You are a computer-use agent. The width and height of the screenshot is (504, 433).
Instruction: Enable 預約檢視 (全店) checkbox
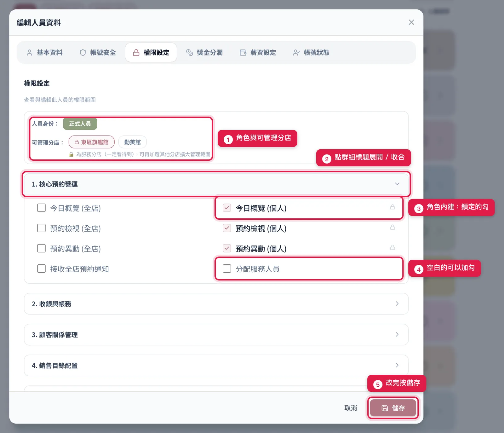click(42, 228)
